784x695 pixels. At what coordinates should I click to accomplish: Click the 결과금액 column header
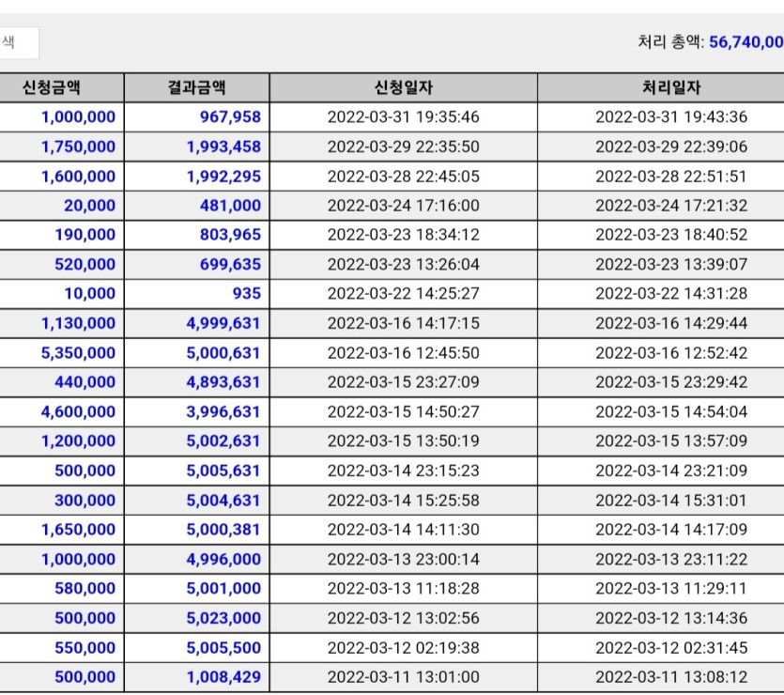click(196, 88)
